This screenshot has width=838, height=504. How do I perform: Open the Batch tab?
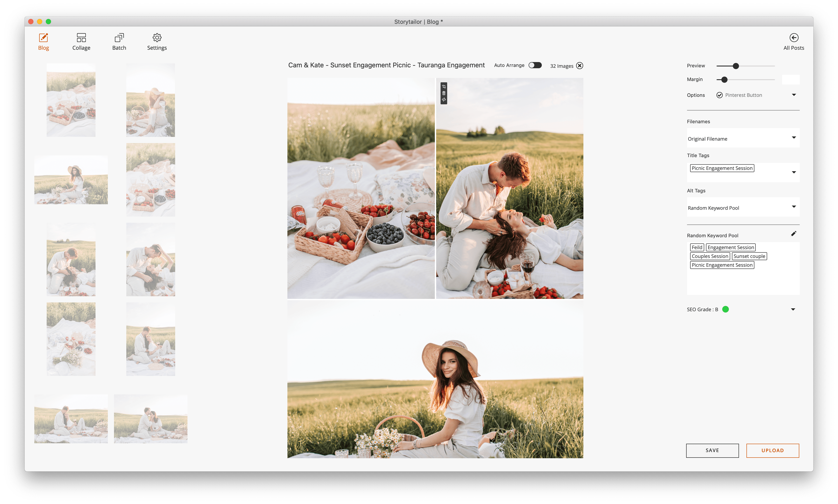click(119, 42)
